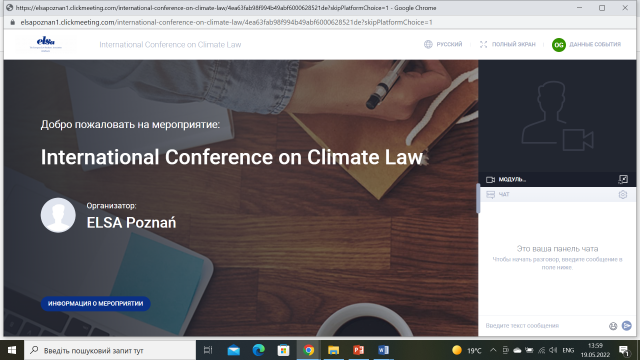This screenshot has height=360, width=640.
Task: Click the camera icon in Модуль bar
Action: pyautogui.click(x=490, y=180)
